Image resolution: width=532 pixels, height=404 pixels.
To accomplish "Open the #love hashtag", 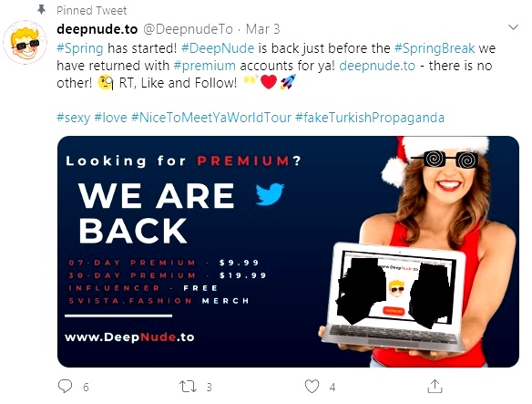I will tap(110, 118).
